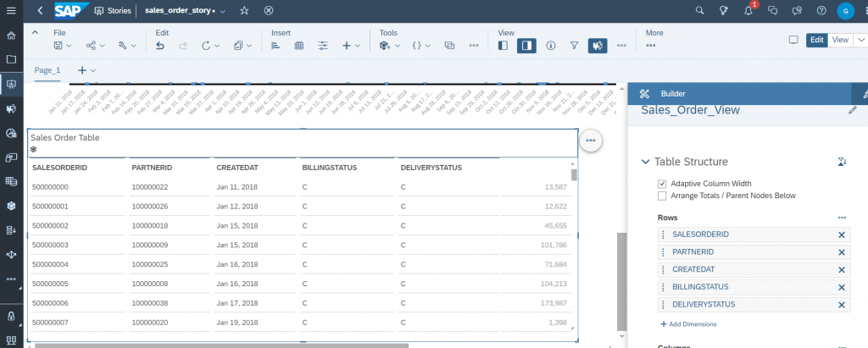Close the story with the circled X
Viewport: 868px width, 348px height.
[x=269, y=10]
